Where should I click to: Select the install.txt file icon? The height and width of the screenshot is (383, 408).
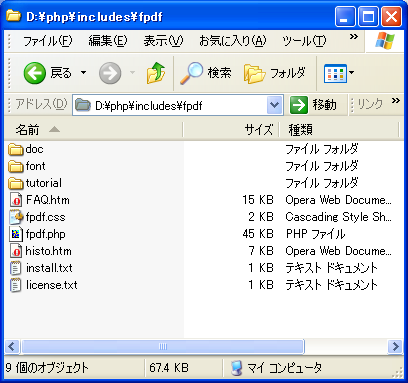click(x=16, y=268)
